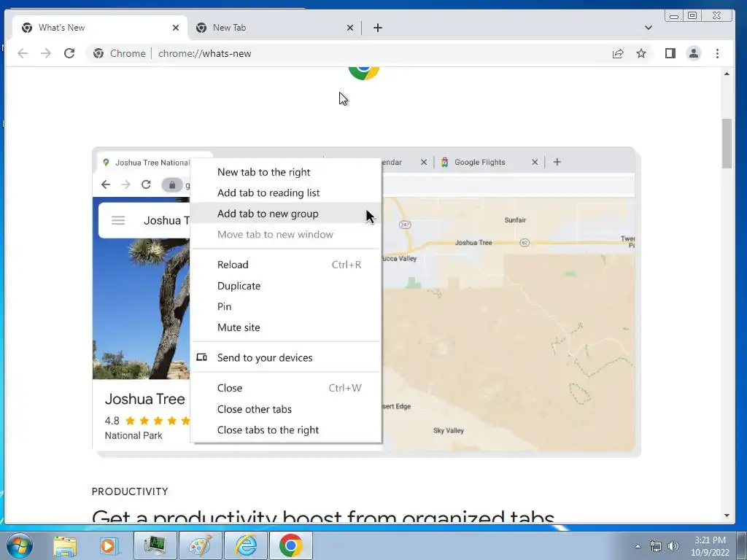
Task: Open the profile avatar button
Action: pyautogui.click(x=694, y=53)
